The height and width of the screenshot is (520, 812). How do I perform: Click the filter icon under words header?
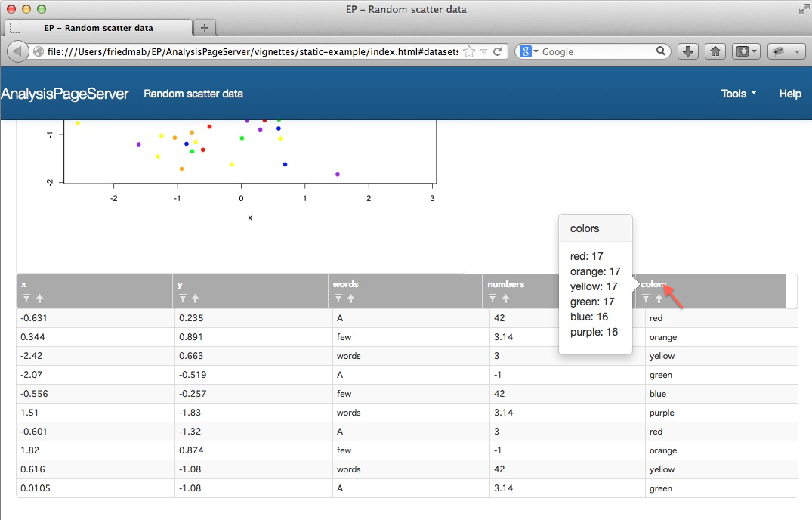point(338,299)
